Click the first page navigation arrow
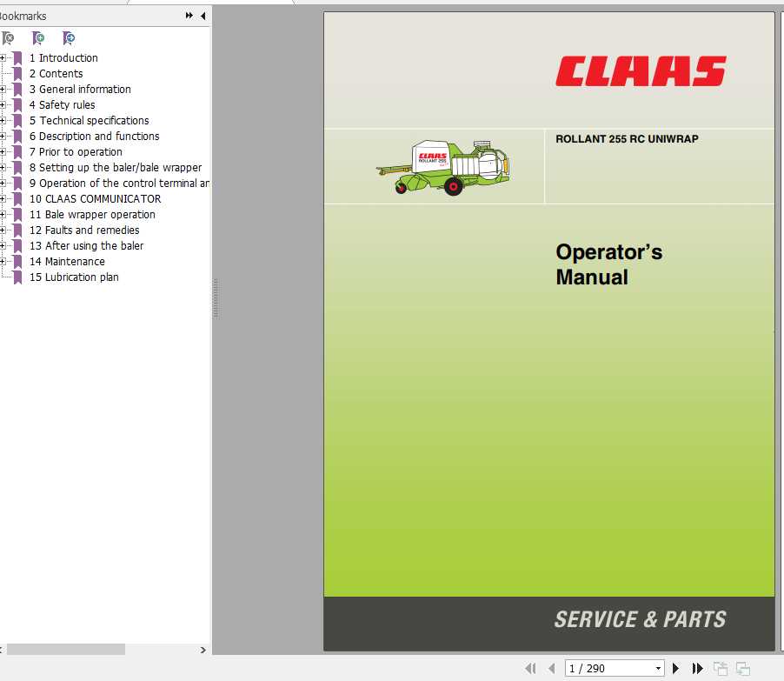 coord(531,668)
